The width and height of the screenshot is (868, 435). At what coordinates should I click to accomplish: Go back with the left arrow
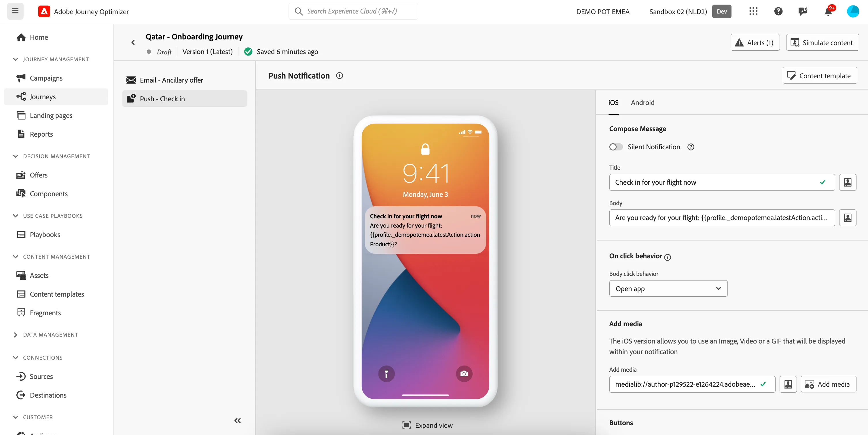(133, 42)
